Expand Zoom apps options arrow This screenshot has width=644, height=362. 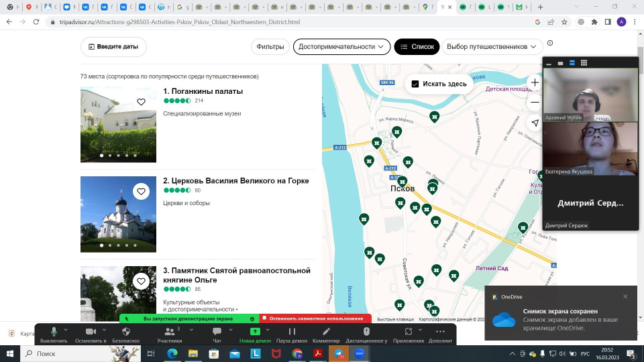coord(420,330)
